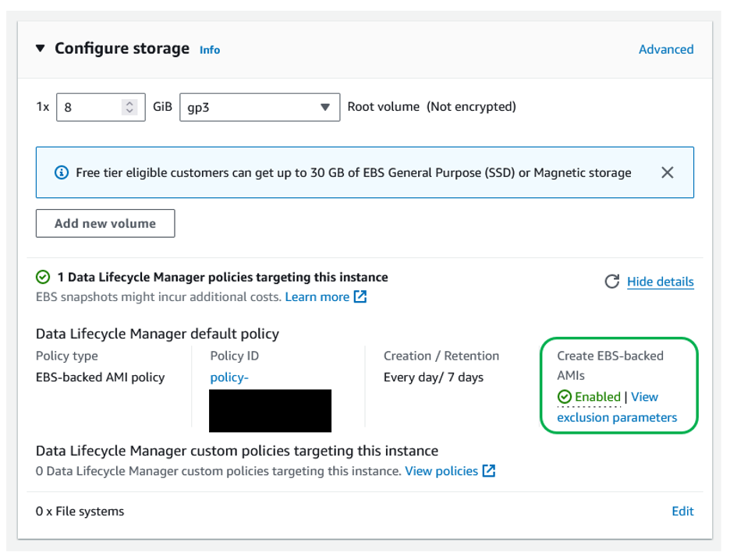Image resolution: width=730 pixels, height=560 pixels.
Task: Select the refresh icon near Hide details
Action: pos(612,282)
